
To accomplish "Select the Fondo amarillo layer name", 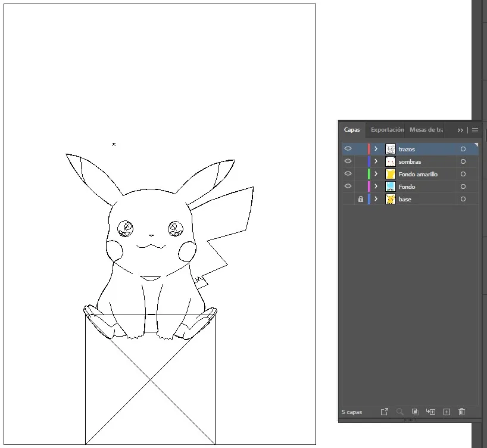I will [418, 174].
